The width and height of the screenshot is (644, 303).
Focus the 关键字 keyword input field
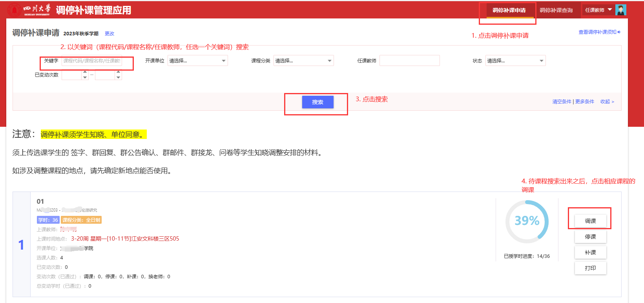coord(92,61)
